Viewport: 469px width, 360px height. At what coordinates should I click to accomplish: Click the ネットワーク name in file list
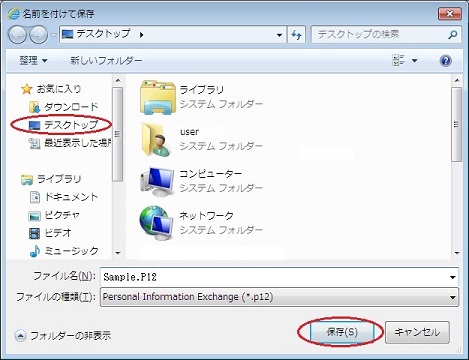(206, 216)
